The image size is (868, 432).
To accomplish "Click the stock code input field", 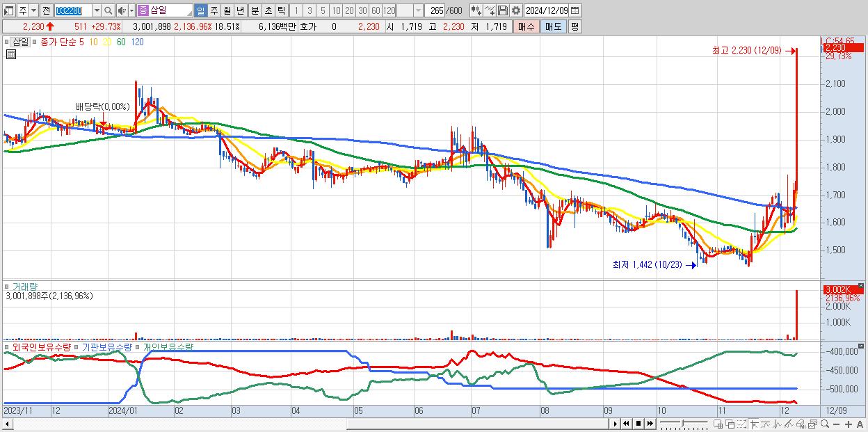I will tap(73, 10).
